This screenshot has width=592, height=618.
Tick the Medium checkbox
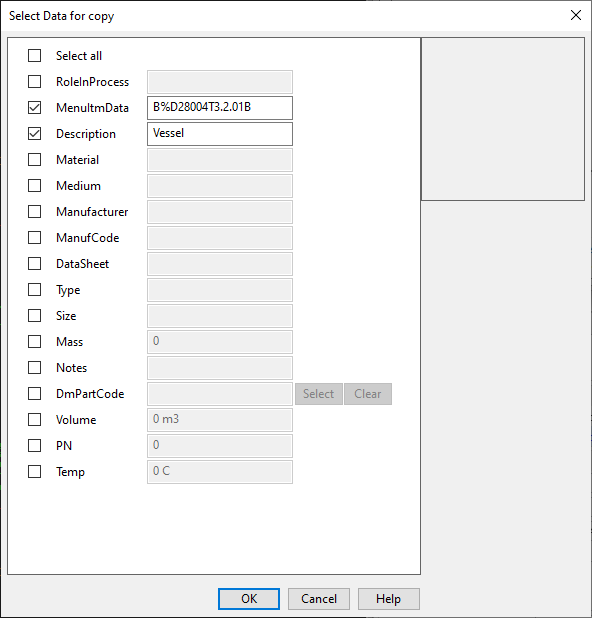click(x=34, y=186)
